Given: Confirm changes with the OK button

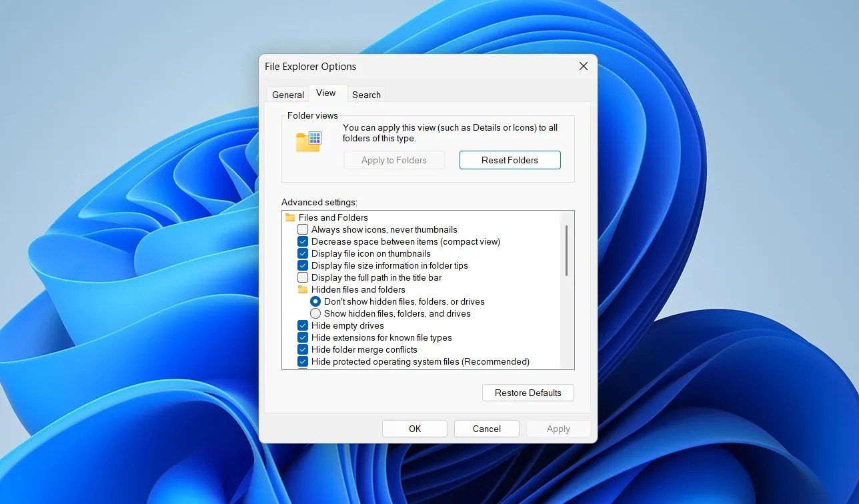Looking at the screenshot, I should click(414, 428).
